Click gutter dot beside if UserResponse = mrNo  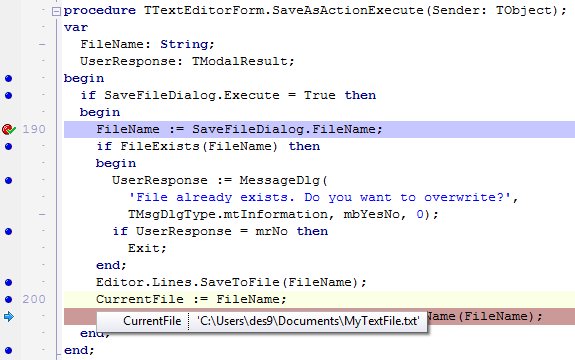(8, 231)
